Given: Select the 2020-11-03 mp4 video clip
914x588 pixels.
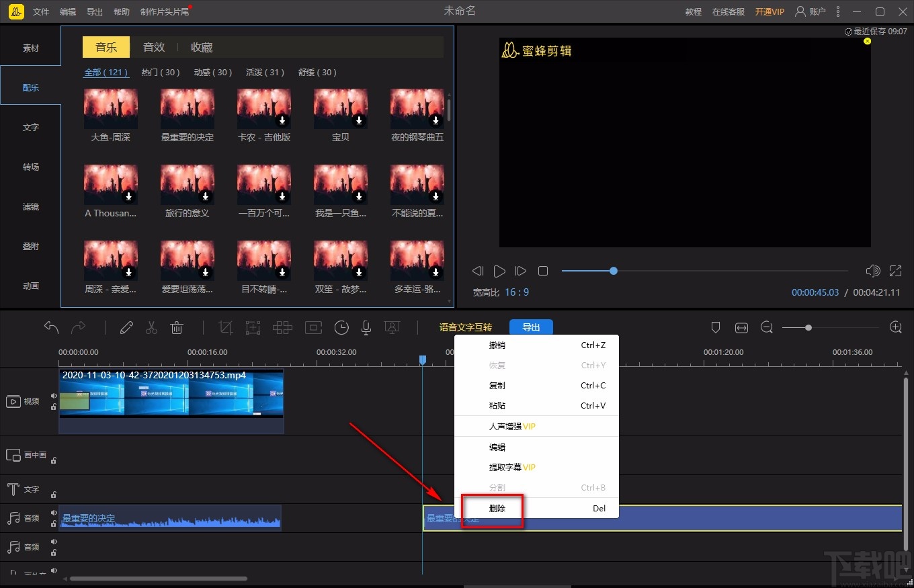Looking at the screenshot, I should [x=171, y=401].
